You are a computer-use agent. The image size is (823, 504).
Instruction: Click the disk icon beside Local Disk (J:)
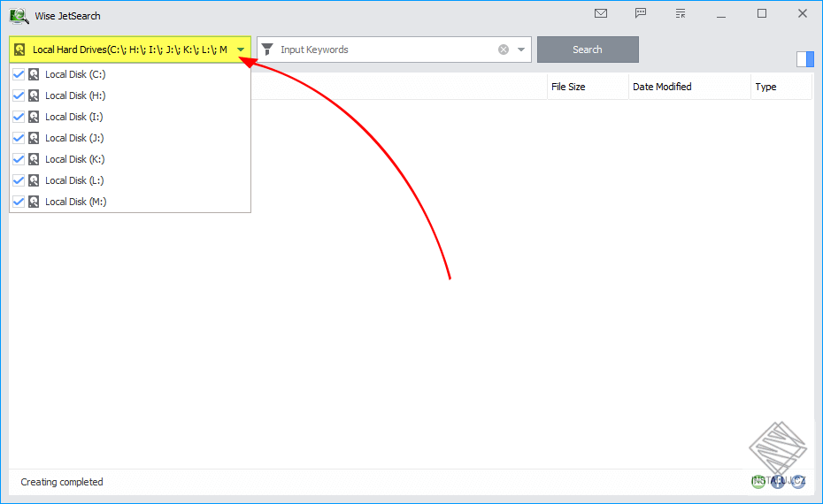[34, 138]
